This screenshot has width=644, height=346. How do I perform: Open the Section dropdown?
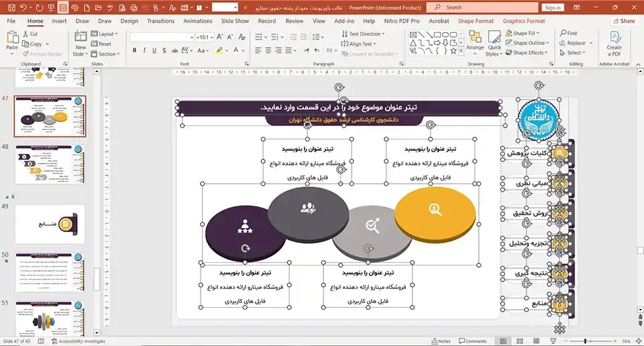point(105,54)
